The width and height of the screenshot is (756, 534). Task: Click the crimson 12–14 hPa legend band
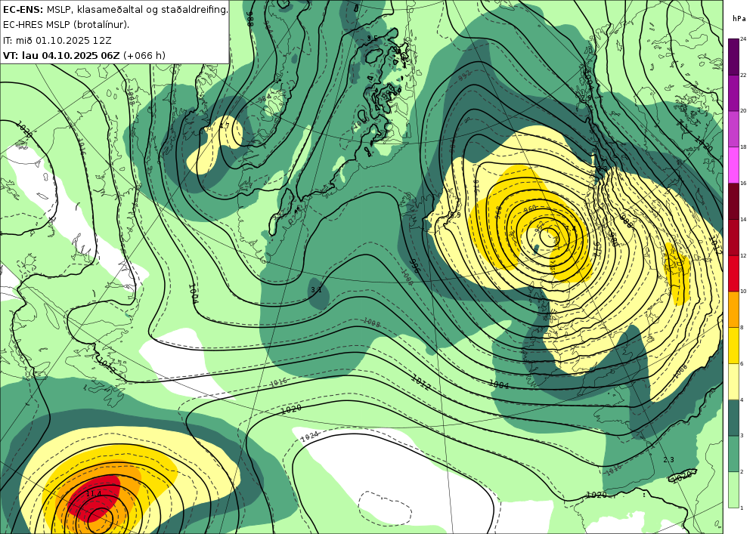[733, 237]
